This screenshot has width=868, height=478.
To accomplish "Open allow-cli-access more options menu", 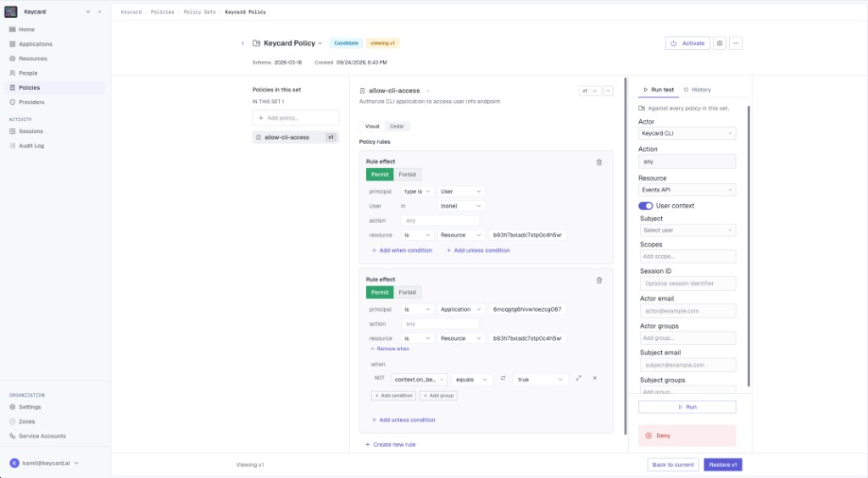I will coord(608,91).
